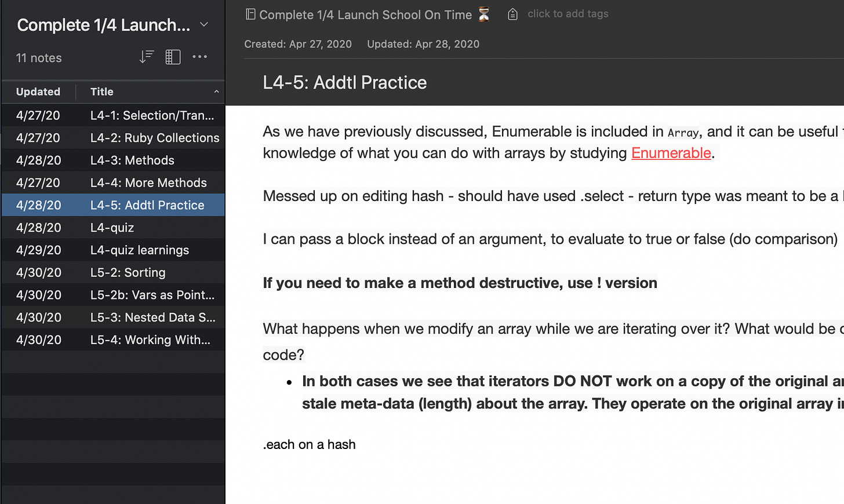This screenshot has width=844, height=504.
Task: Open note L4-2: Ruby Collections
Action: coord(113,138)
